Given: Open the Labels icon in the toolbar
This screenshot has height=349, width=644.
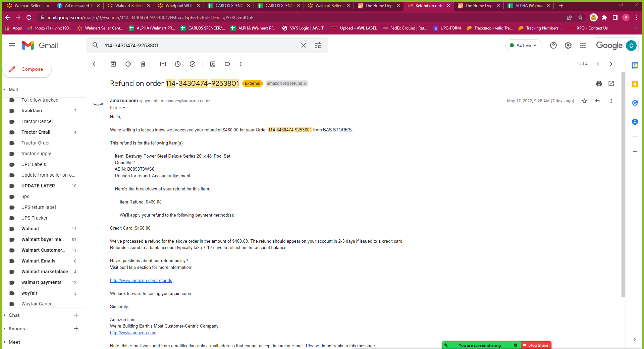Looking at the screenshot, I should click(x=227, y=64).
